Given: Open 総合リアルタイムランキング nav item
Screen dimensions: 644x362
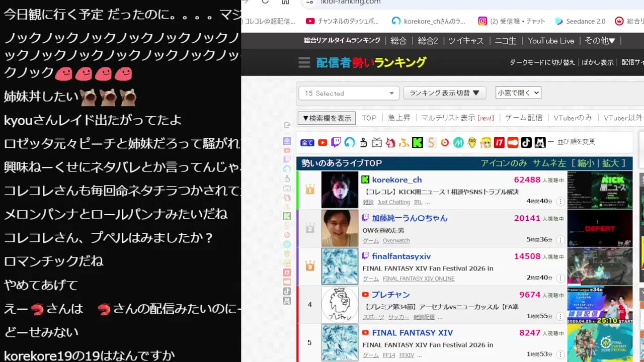Looking at the screenshot, I should (342, 41).
